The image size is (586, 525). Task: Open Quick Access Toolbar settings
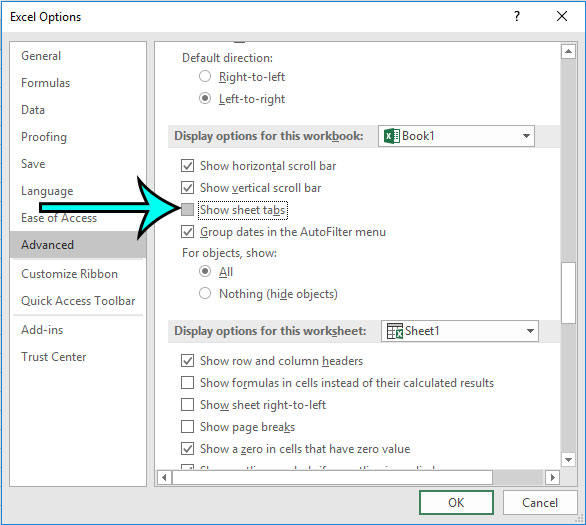tap(78, 301)
